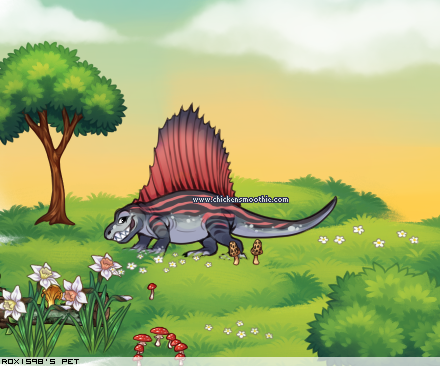Click the daisy patch near bottom center
This screenshot has height=366, width=440.
pos(239,330)
